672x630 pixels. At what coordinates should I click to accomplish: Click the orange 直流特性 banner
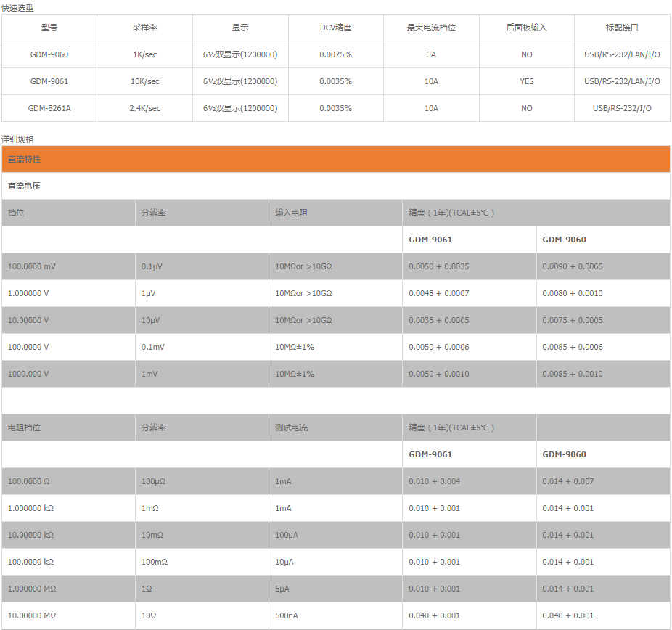tap(335, 159)
